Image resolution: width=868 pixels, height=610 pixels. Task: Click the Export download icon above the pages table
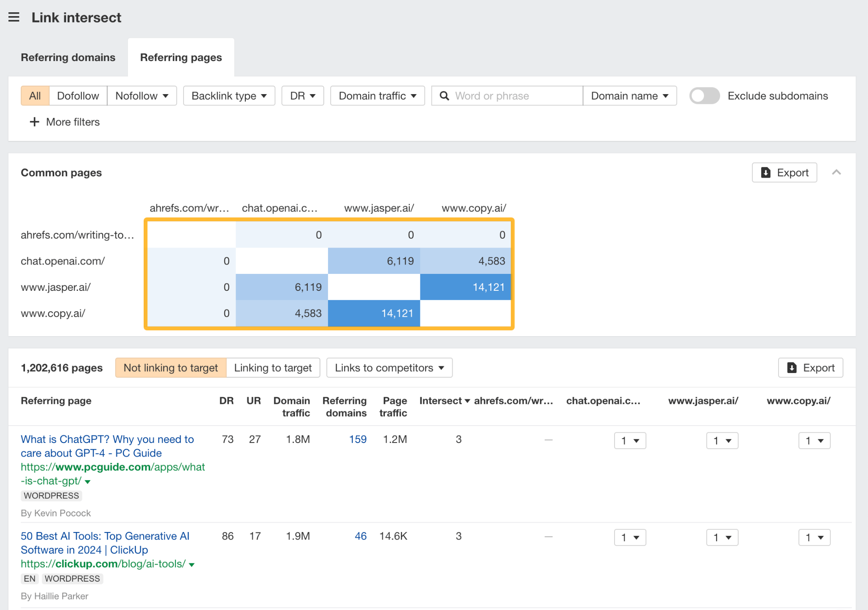point(792,368)
